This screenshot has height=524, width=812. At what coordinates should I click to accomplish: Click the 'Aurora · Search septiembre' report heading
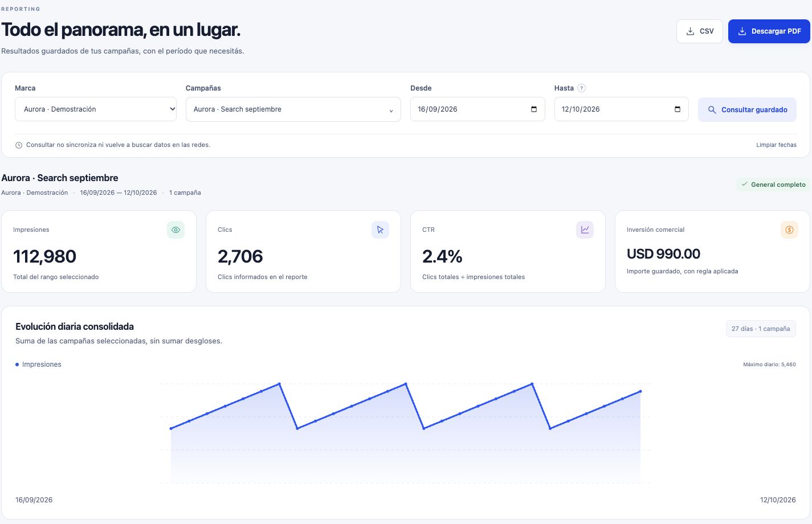(x=60, y=178)
